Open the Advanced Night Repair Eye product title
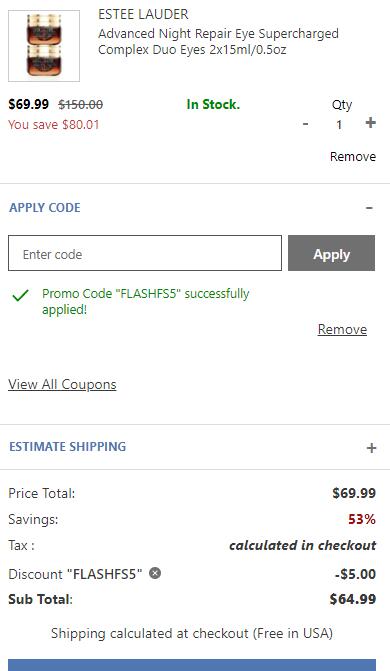 pyautogui.click(x=218, y=42)
